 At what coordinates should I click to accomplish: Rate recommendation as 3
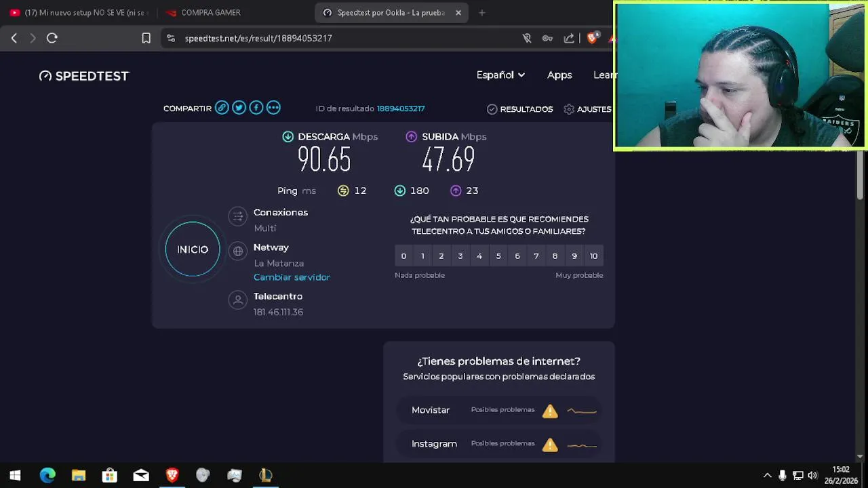pos(460,256)
